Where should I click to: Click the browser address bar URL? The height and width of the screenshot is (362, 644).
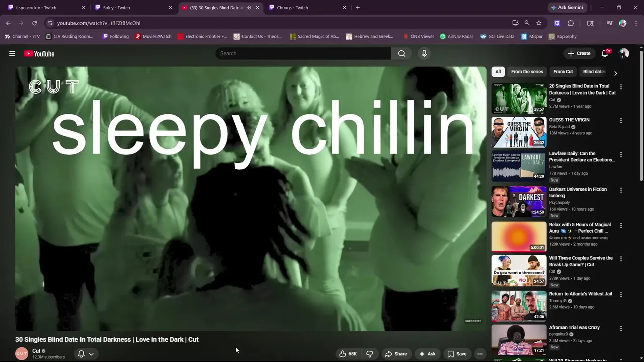point(99,23)
